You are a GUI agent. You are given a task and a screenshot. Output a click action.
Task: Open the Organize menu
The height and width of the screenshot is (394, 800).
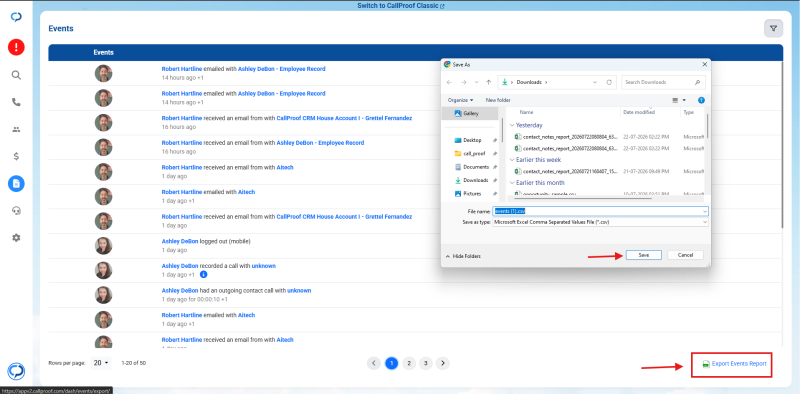(461, 100)
